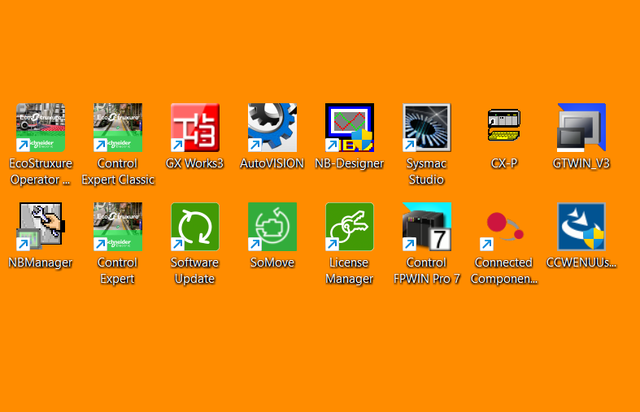Viewport: 640px width, 412px height.
Task: Click the 'GTWIN_V3' label text
Action: coord(581,163)
